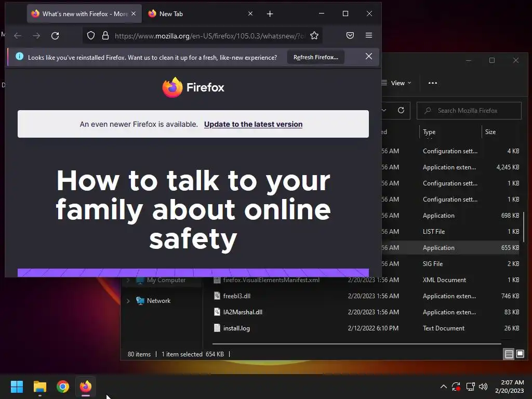Close the What's new with Firefox tab
This screenshot has width=532, height=399.
[134, 14]
